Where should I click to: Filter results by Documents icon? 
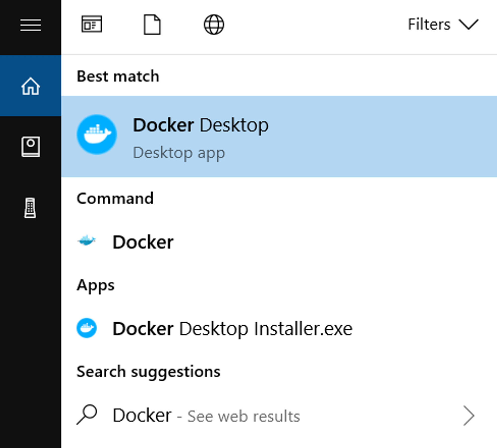point(152,25)
